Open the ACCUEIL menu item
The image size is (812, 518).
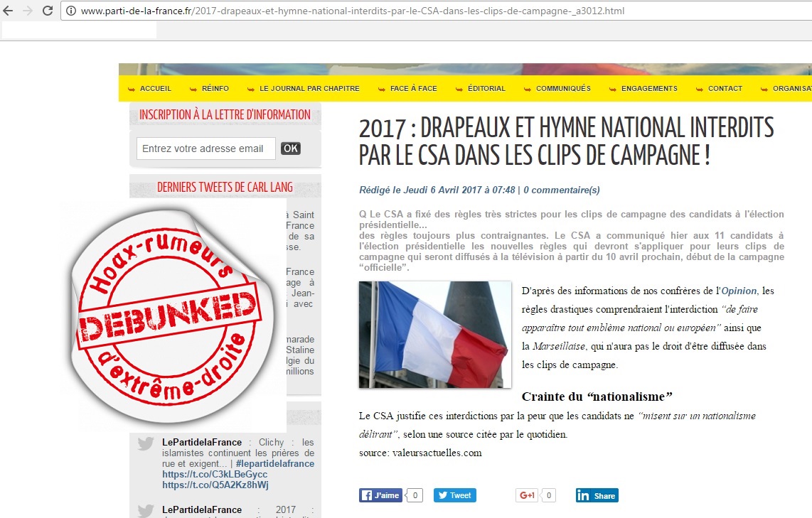click(x=155, y=89)
